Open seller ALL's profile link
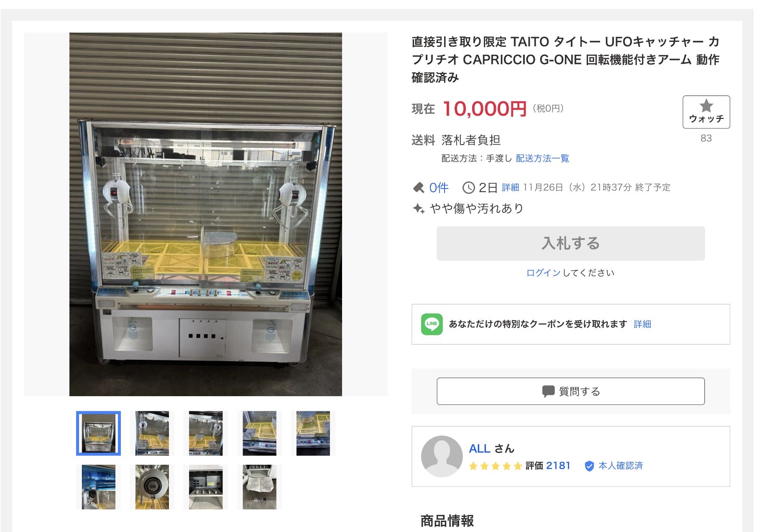 click(480, 448)
